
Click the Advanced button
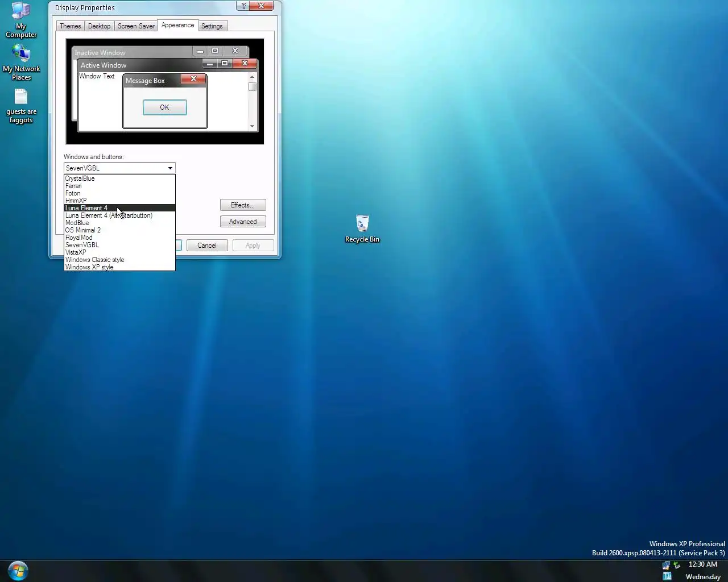(243, 222)
